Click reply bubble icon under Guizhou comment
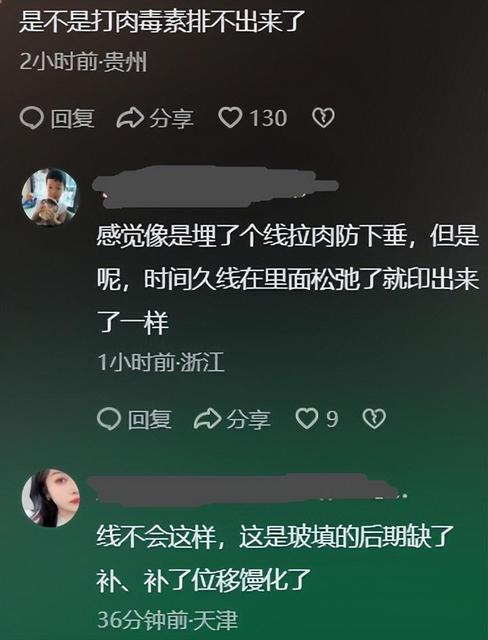488x640 pixels. click(31, 118)
